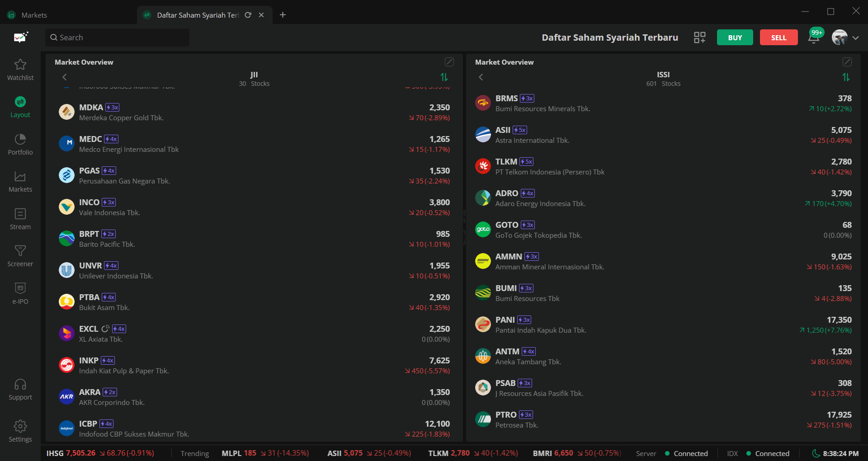
Task: Go to the Markets chart icon
Action: pos(20,177)
